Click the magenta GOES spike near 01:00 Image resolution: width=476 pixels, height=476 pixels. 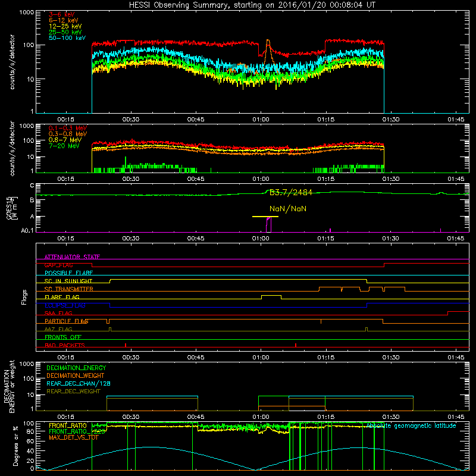coord(268,225)
